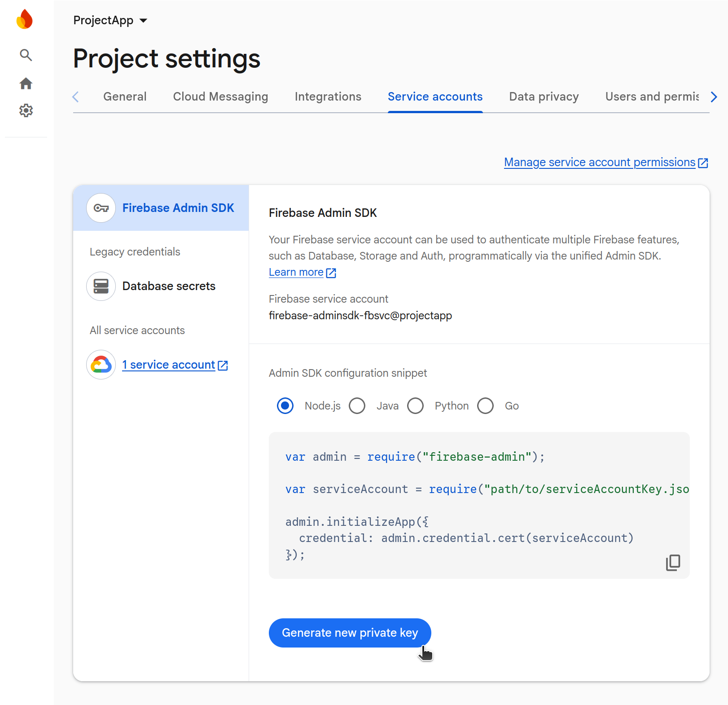Viewport: 728px width, 705px height.
Task: Click the Firebase service account label
Action: tap(329, 299)
